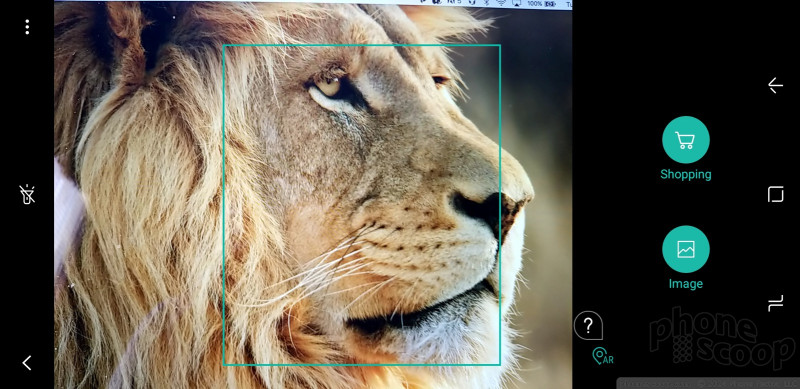Open the three-dot more options menu

[27, 27]
